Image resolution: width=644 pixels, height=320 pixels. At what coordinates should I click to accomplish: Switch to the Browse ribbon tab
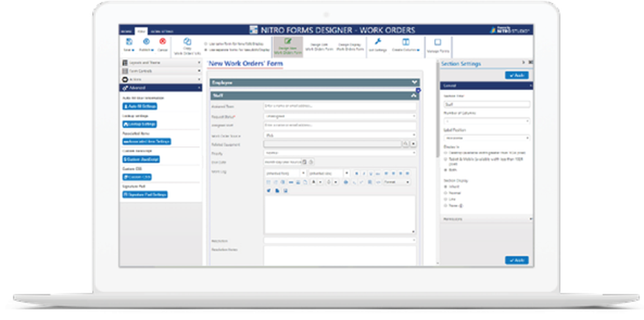[126, 32]
